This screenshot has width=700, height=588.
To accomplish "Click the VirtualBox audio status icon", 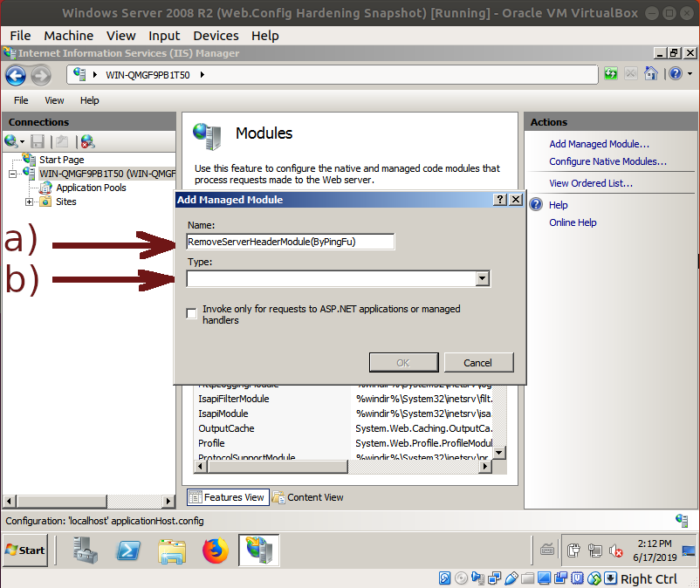I will click(477, 578).
